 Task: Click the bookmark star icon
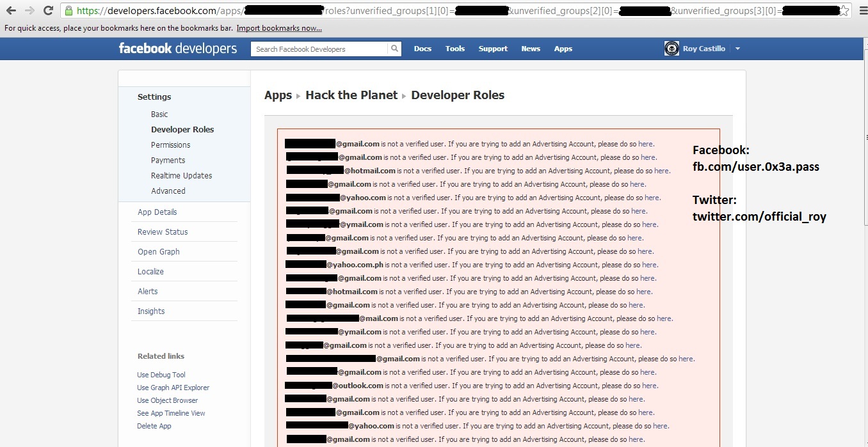click(x=844, y=11)
